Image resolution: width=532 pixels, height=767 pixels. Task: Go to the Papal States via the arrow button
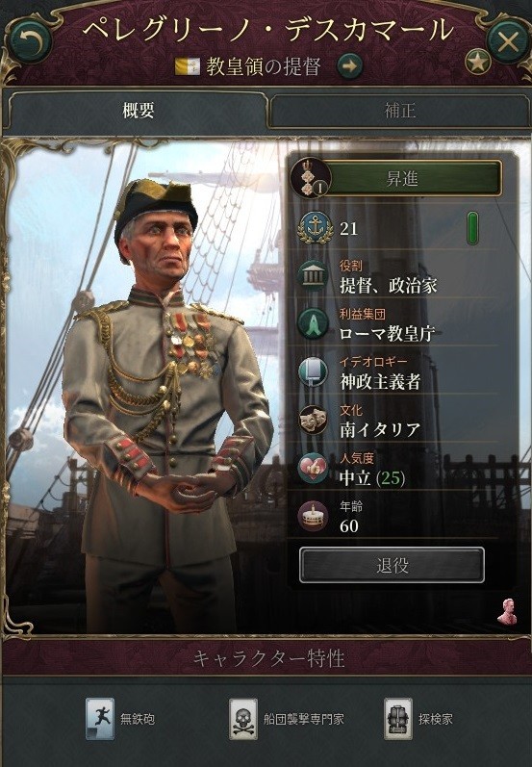pyautogui.click(x=349, y=66)
